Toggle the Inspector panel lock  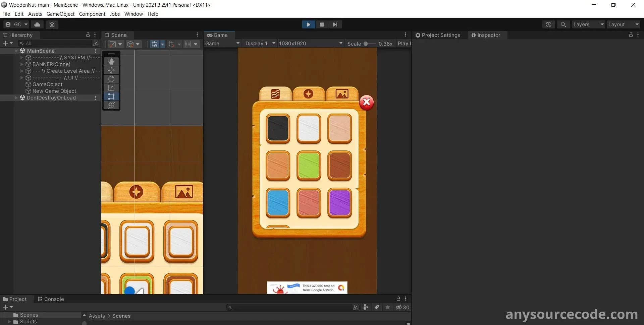[x=631, y=35]
